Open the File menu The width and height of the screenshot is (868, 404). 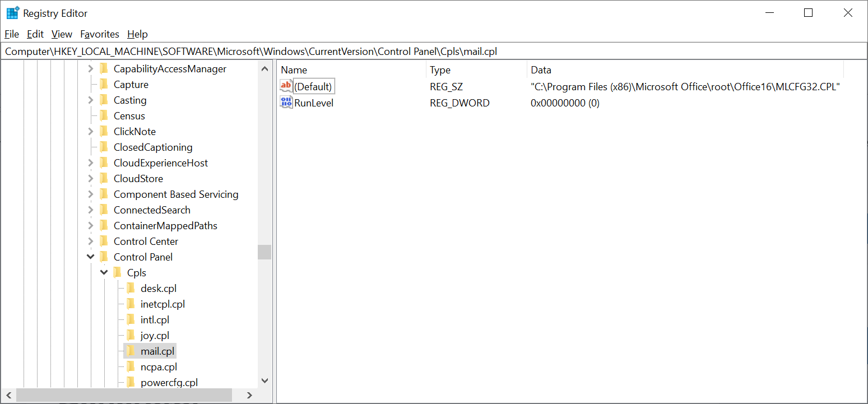coord(12,34)
